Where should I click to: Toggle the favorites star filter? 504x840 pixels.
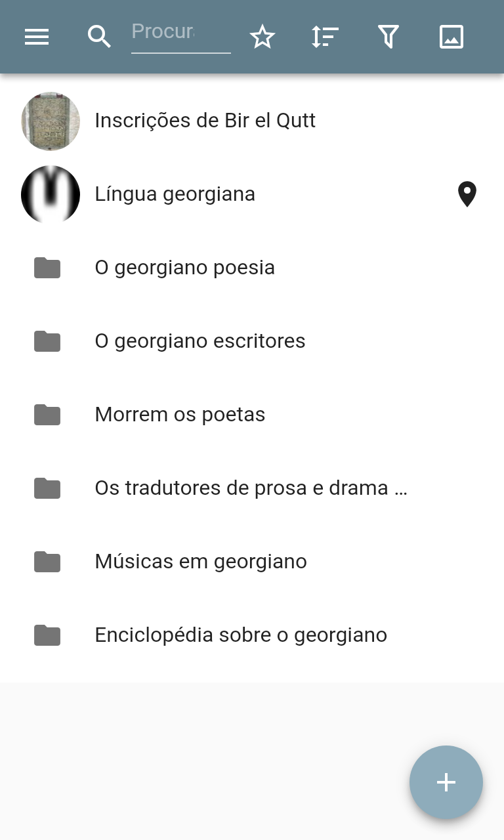tap(262, 37)
